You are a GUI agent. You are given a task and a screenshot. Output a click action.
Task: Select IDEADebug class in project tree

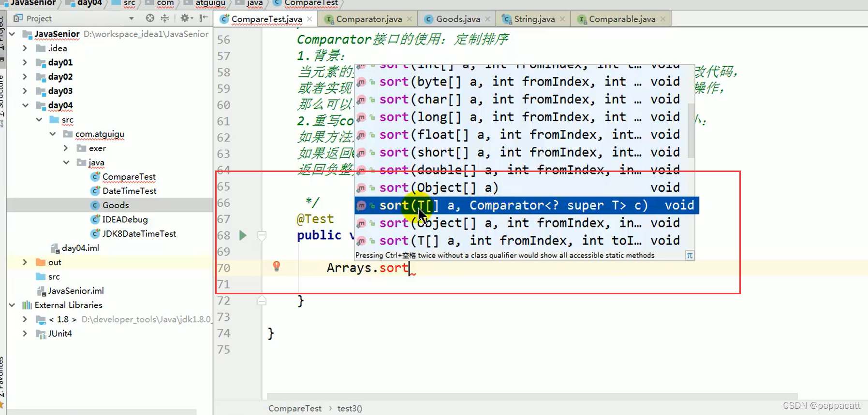tap(125, 219)
